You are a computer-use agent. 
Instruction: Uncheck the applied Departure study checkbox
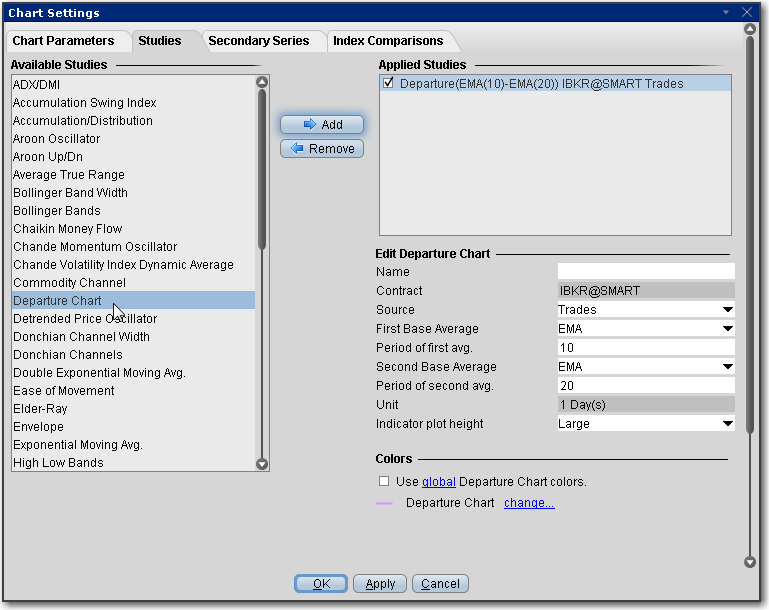coord(389,84)
